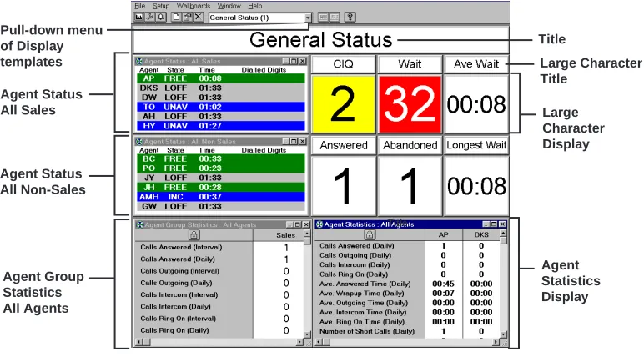Image resolution: width=644 pixels, height=357 pixels.
Task: Click Calls Ring On (Interval) row label
Action: tap(178, 319)
